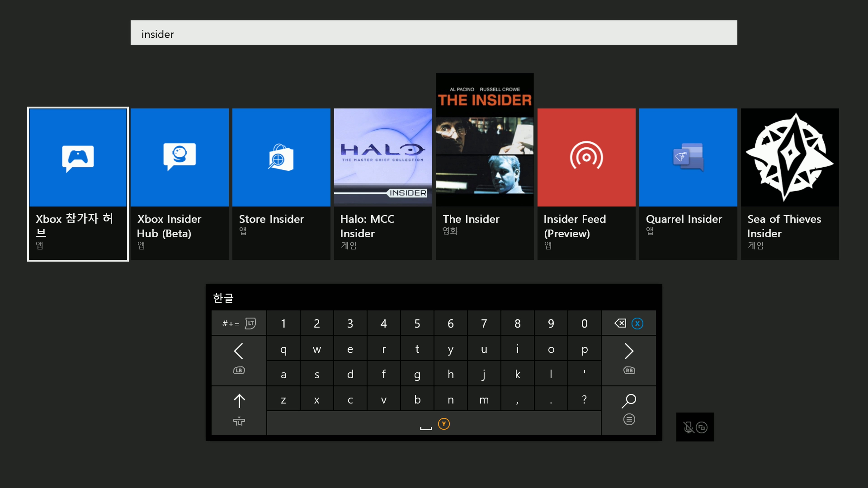This screenshot has width=868, height=488.
Task: Open Insider Feed (Preview) app tile
Action: (x=586, y=184)
